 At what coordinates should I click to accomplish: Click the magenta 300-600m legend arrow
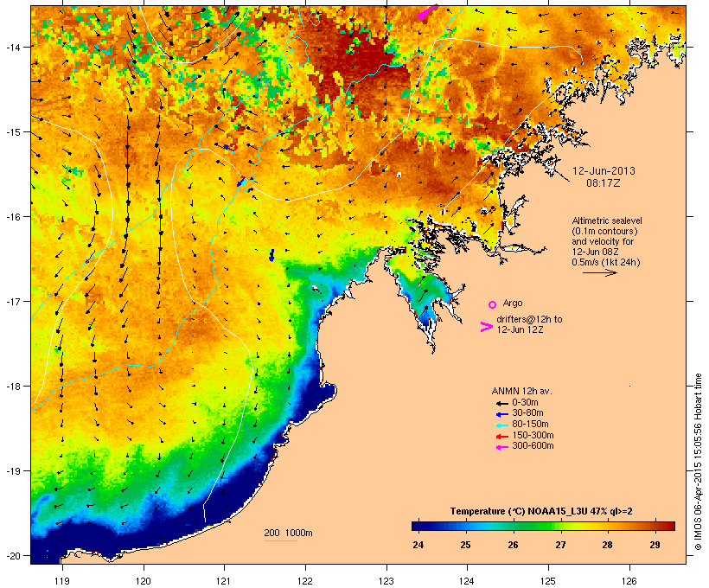pyautogui.click(x=501, y=447)
